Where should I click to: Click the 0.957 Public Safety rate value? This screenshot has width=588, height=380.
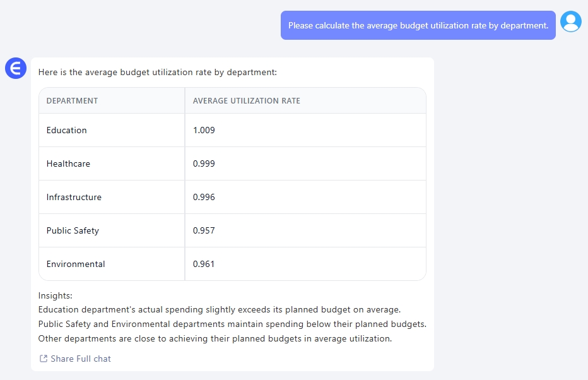204,230
